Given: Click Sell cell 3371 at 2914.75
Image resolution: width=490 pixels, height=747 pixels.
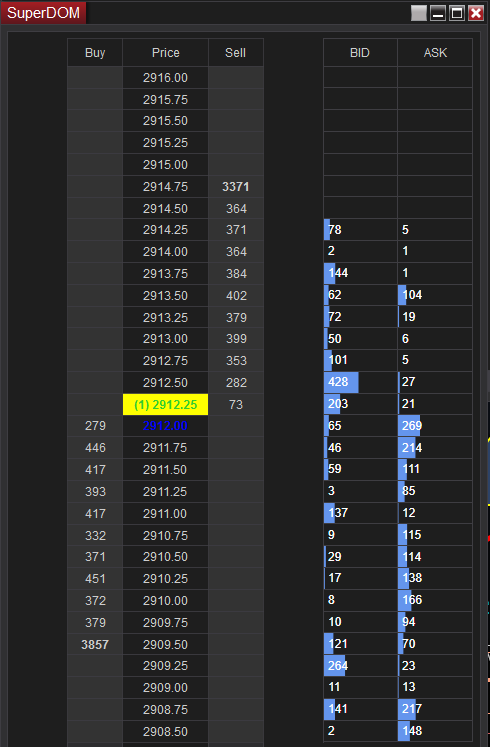Looking at the screenshot, I should tap(236, 187).
